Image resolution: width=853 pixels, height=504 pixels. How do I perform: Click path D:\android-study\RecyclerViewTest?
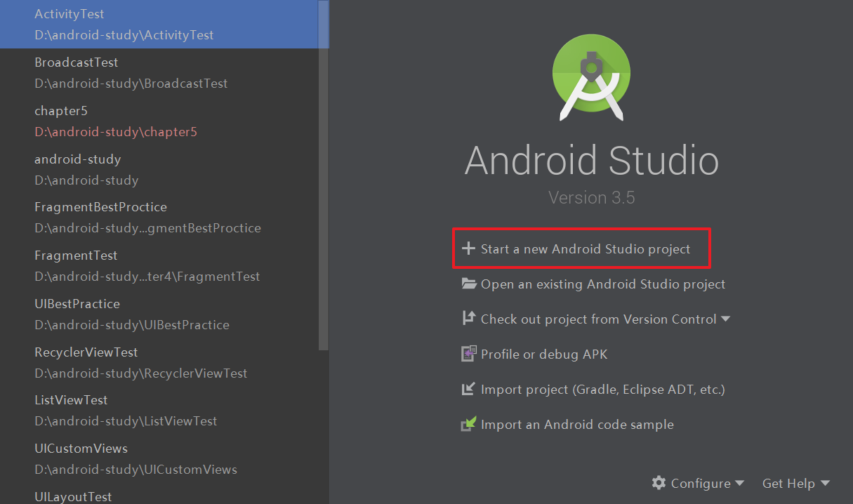[x=141, y=373]
